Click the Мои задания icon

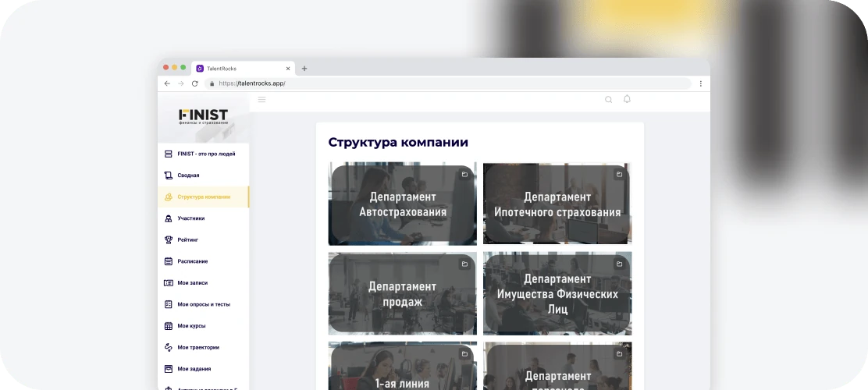169,368
